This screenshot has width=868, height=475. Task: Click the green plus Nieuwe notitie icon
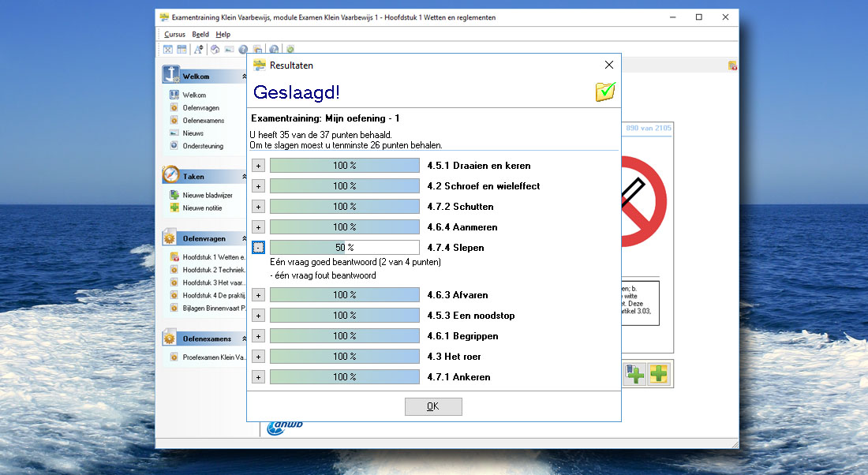click(174, 208)
